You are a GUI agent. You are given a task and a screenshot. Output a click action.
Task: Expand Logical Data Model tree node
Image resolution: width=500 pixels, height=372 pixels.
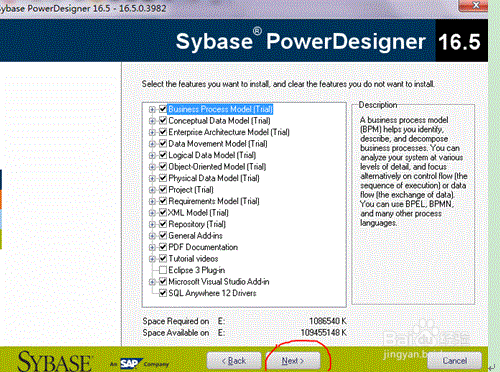(152, 155)
